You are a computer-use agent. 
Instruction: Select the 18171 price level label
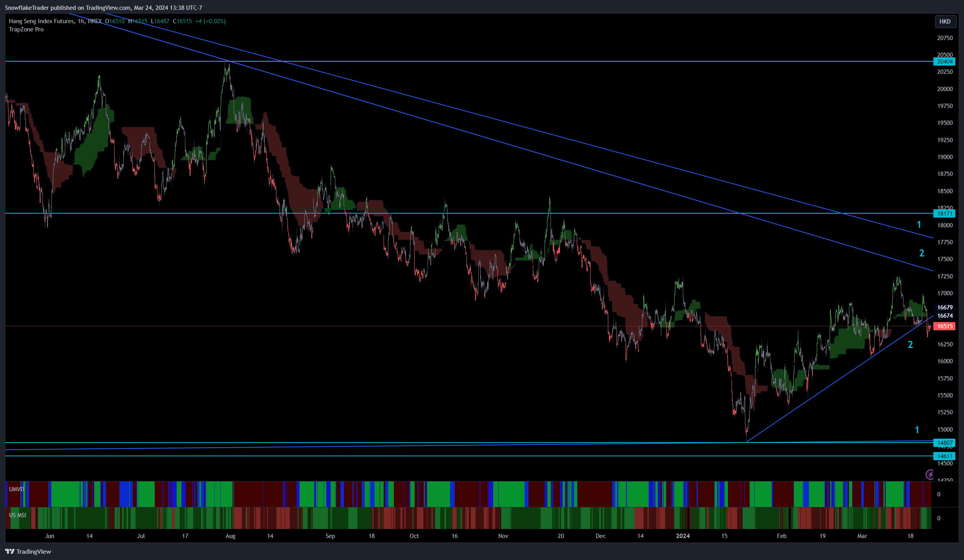point(944,214)
